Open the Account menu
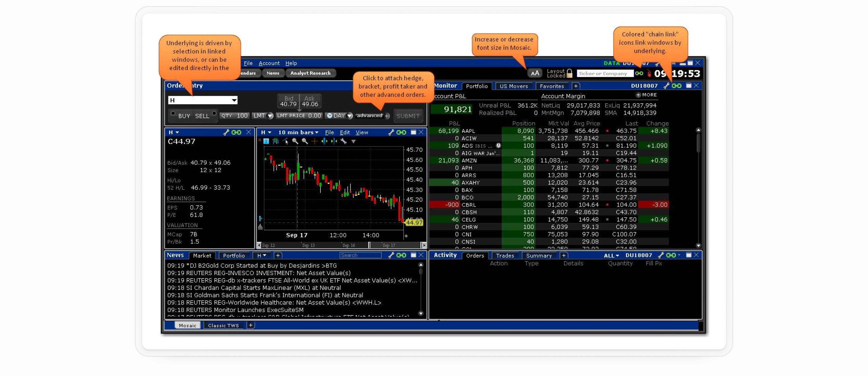Viewport: 868px width, 376px height. tap(269, 63)
